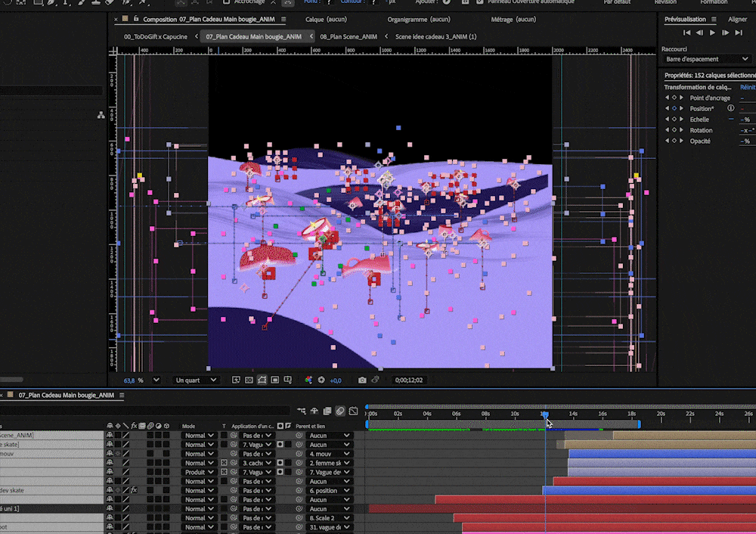Screen dimensions: 756x534
Task: Open the 00_ToDoGift x Capucine tab
Action: point(155,36)
